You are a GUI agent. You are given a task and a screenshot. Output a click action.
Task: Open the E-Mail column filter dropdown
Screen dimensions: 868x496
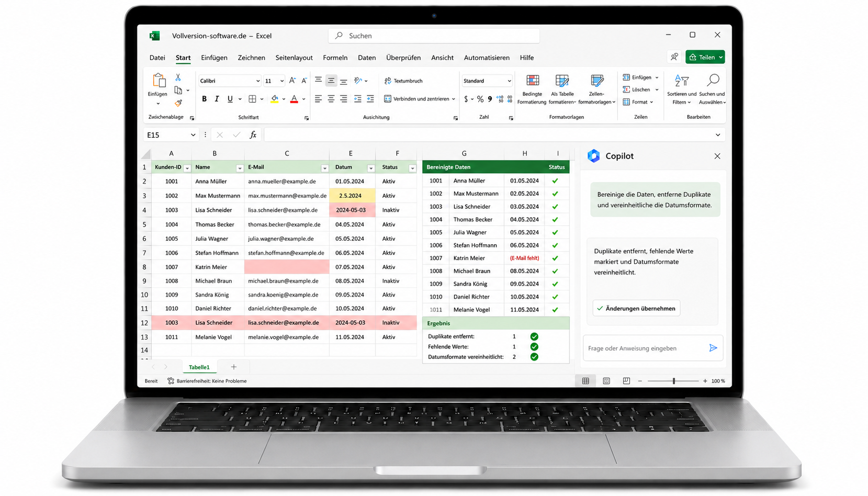pyautogui.click(x=324, y=168)
